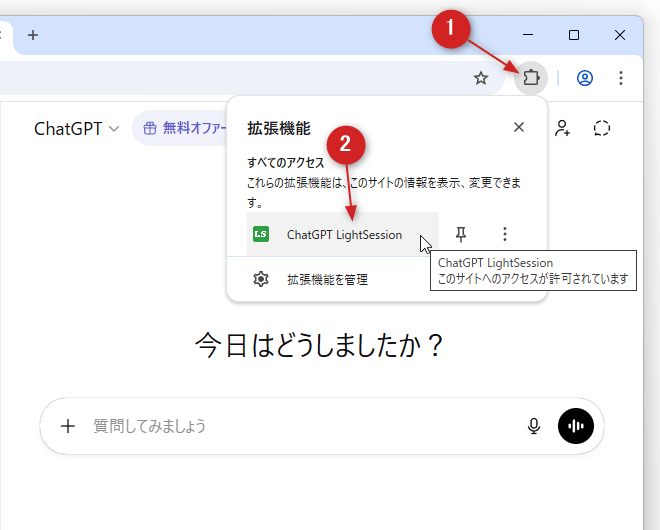Open a new browser tab

click(33, 35)
